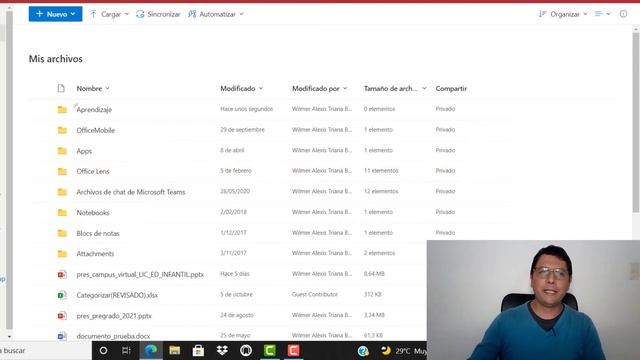The height and width of the screenshot is (360, 640).
Task: Click PowerPoint icon of pres_pregrado_2021.pptx
Action: pyautogui.click(x=62, y=316)
